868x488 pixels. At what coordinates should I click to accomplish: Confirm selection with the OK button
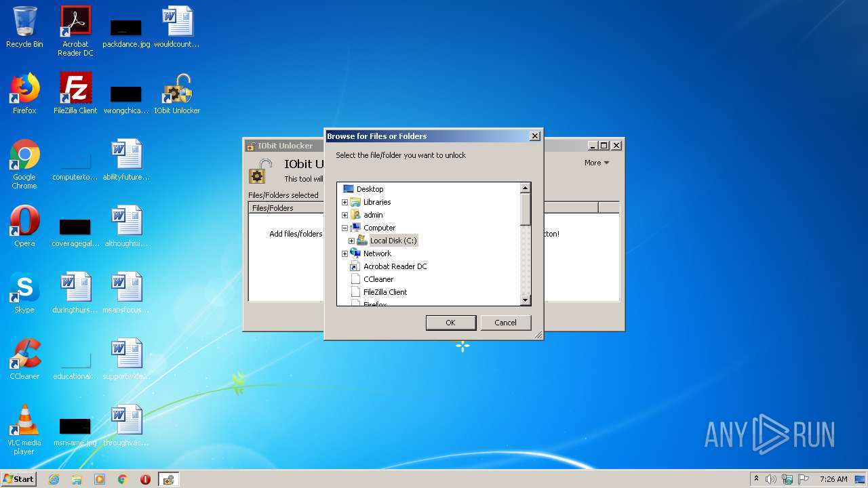tap(450, 323)
